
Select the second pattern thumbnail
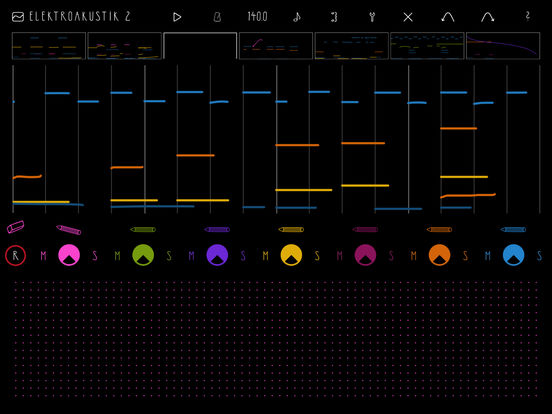125,46
